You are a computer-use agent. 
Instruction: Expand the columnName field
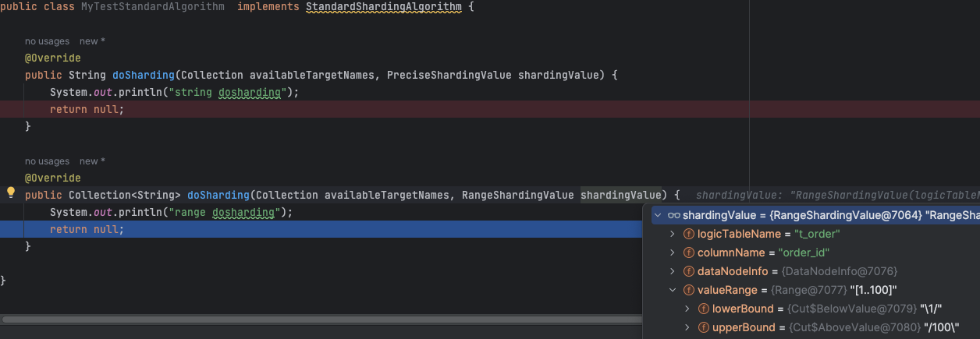[673, 252]
